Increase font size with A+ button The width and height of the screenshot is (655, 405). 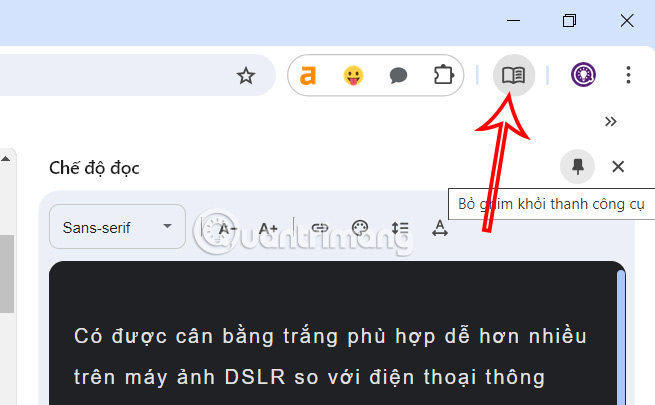[x=268, y=228]
